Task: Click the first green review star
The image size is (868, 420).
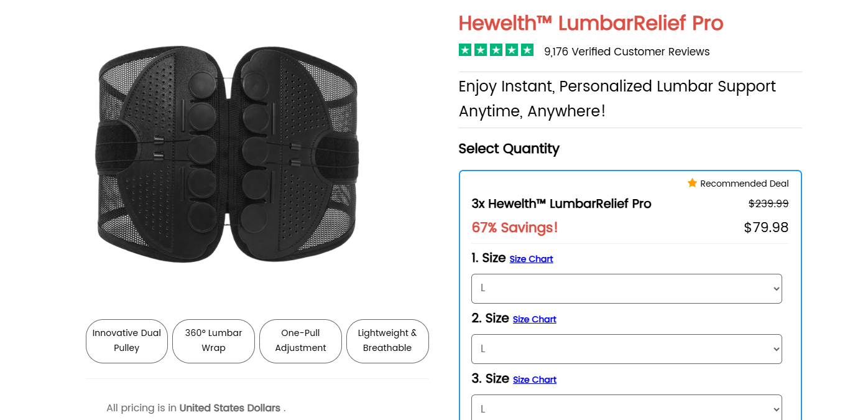Action: [465, 50]
